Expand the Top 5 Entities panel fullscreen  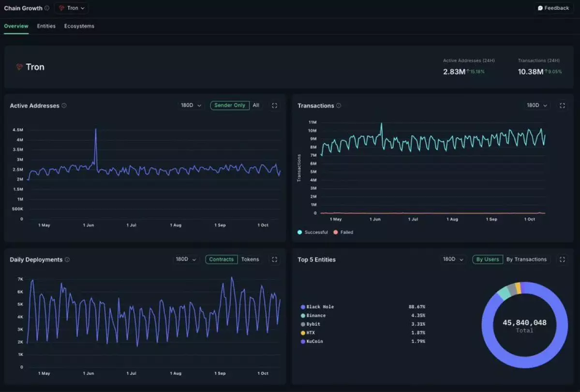[x=562, y=260]
